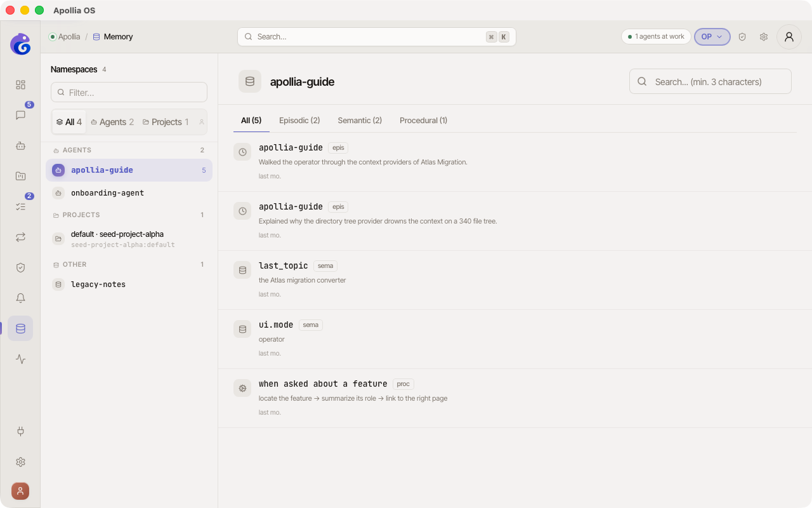Open the activity pulse icon in sidebar
The height and width of the screenshot is (508, 812).
20,359
